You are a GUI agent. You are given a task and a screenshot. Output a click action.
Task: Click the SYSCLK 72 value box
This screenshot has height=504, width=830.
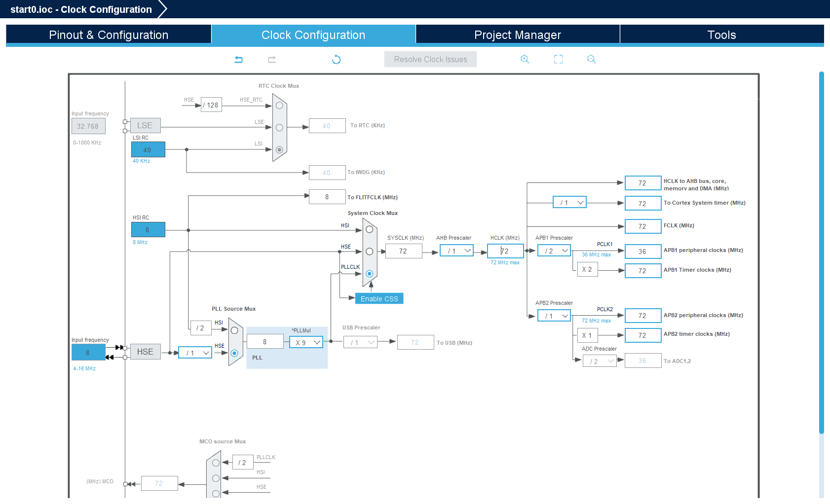pyautogui.click(x=404, y=251)
